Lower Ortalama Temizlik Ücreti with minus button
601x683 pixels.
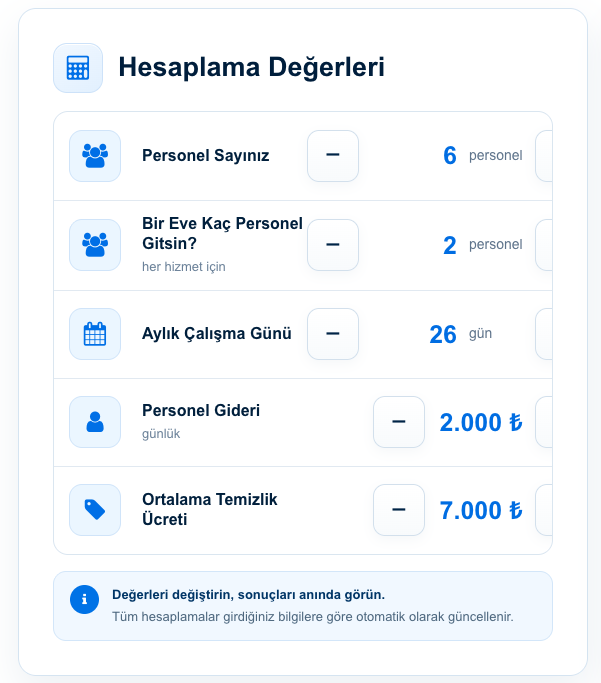[399, 510]
